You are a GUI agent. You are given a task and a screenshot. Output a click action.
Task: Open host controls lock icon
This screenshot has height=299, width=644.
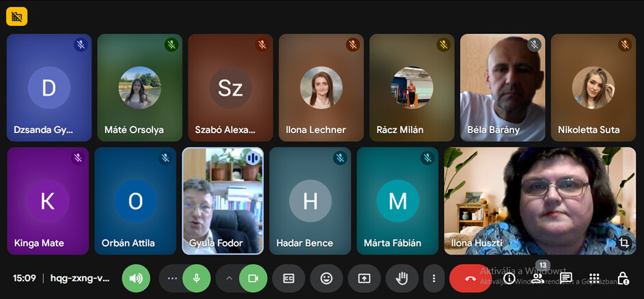(x=623, y=279)
